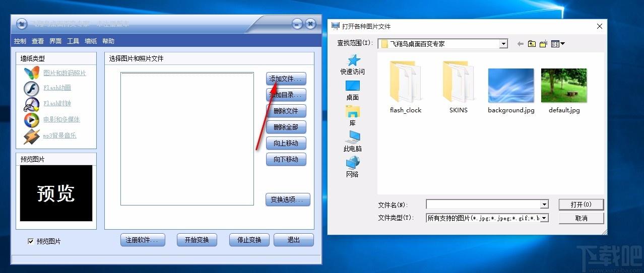Expand the 查找范围 folder dropdown
This screenshot has height=273, width=644.
pyautogui.click(x=503, y=44)
